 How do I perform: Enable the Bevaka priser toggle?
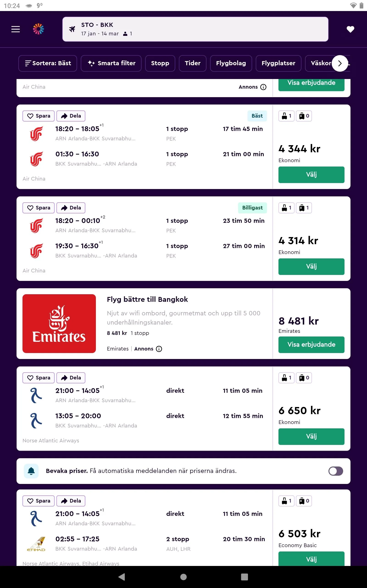click(x=335, y=471)
